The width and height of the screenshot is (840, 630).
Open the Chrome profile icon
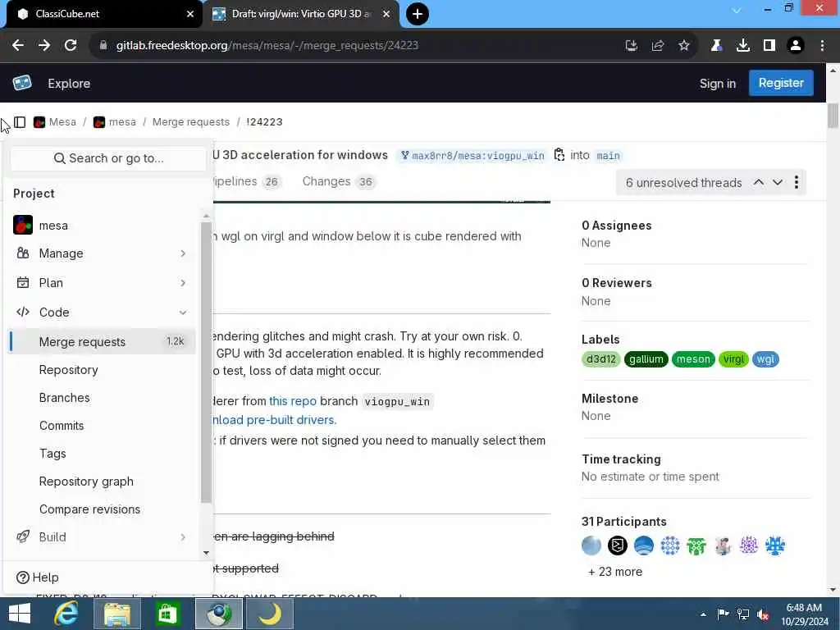point(796,46)
